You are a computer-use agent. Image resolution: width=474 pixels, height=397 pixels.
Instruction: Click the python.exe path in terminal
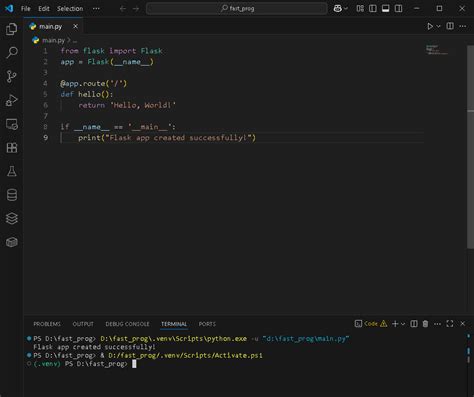(x=173, y=339)
